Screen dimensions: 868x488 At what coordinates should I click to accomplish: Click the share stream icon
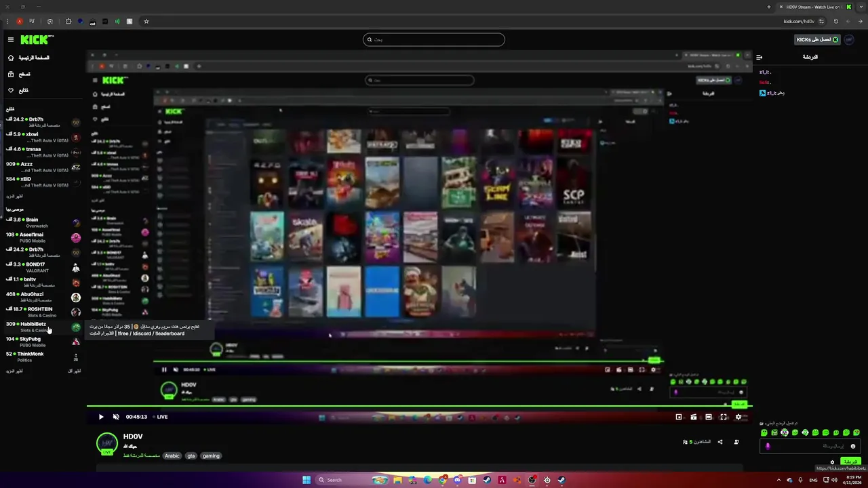pyautogui.click(x=720, y=442)
